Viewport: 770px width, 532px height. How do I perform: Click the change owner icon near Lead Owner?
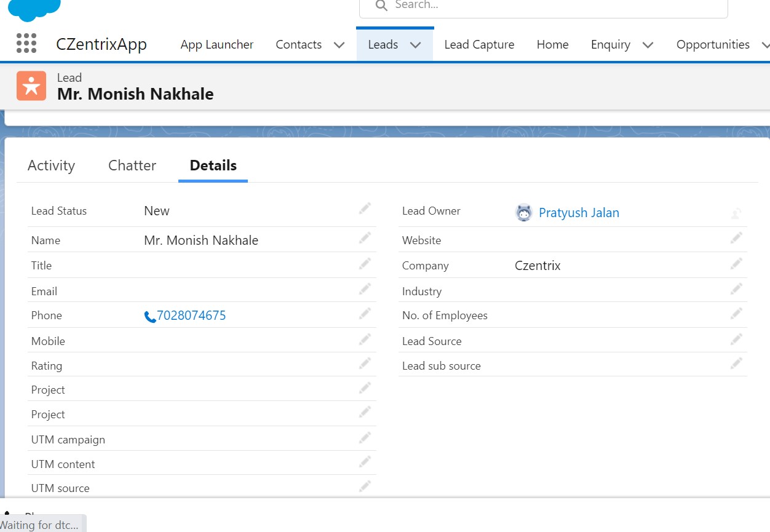[736, 212]
